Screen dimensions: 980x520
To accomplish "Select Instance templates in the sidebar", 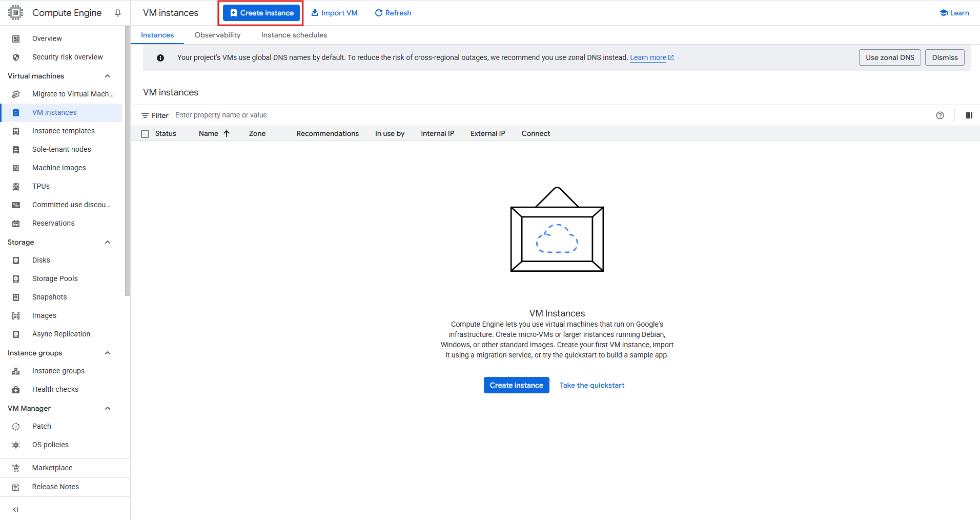I will pos(63,130).
